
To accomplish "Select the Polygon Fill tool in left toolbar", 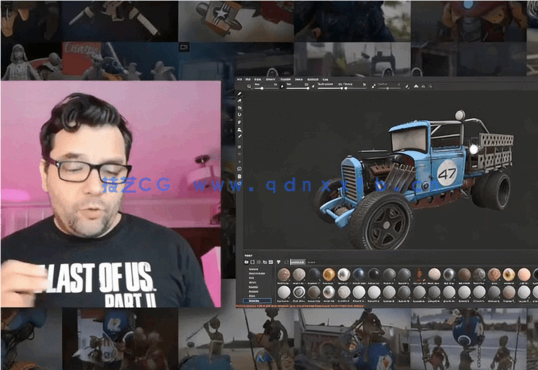I will (x=239, y=115).
